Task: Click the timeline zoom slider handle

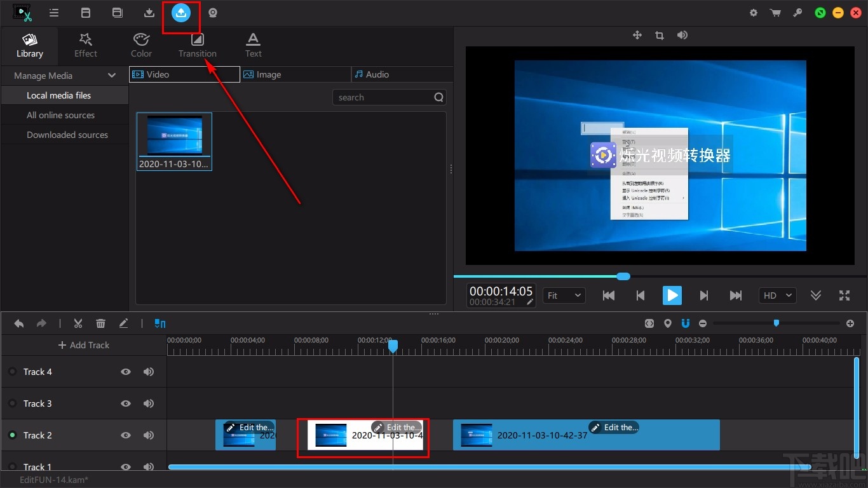Action: (776, 323)
